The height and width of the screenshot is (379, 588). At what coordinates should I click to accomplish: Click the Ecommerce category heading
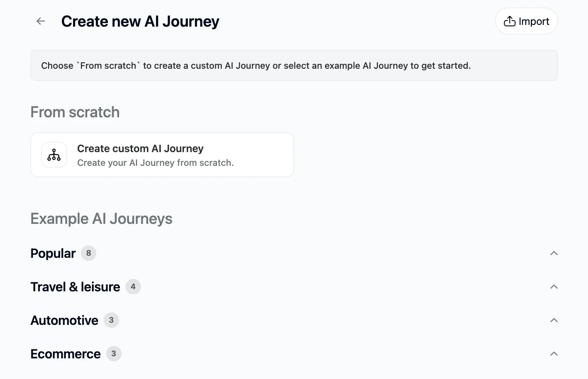[x=65, y=354]
